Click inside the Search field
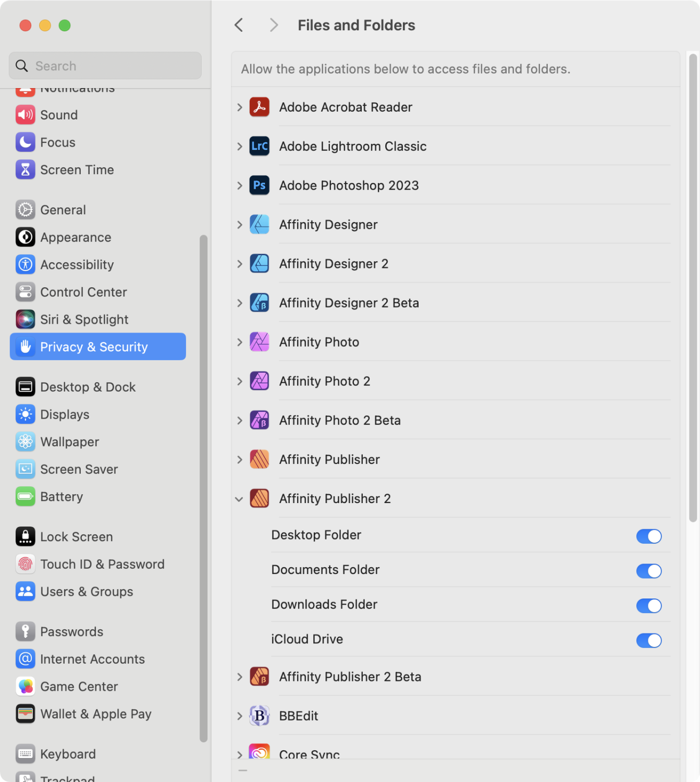This screenshot has height=782, width=700. click(x=104, y=66)
